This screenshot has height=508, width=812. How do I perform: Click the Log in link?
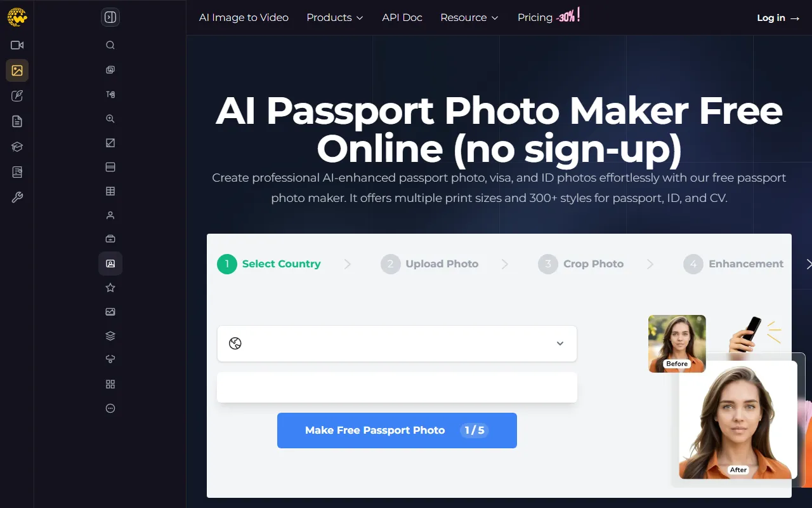coord(778,18)
